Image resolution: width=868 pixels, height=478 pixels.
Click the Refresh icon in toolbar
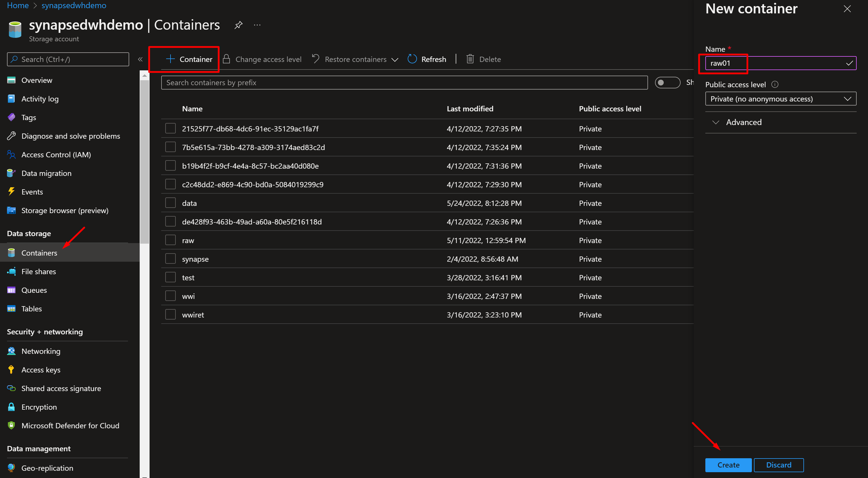[412, 59]
